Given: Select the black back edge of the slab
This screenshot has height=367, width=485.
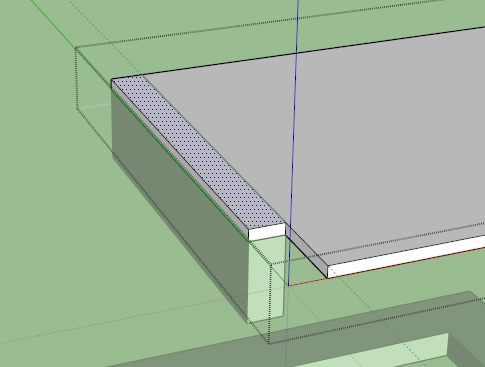Looking at the screenshot, I should (313, 51).
